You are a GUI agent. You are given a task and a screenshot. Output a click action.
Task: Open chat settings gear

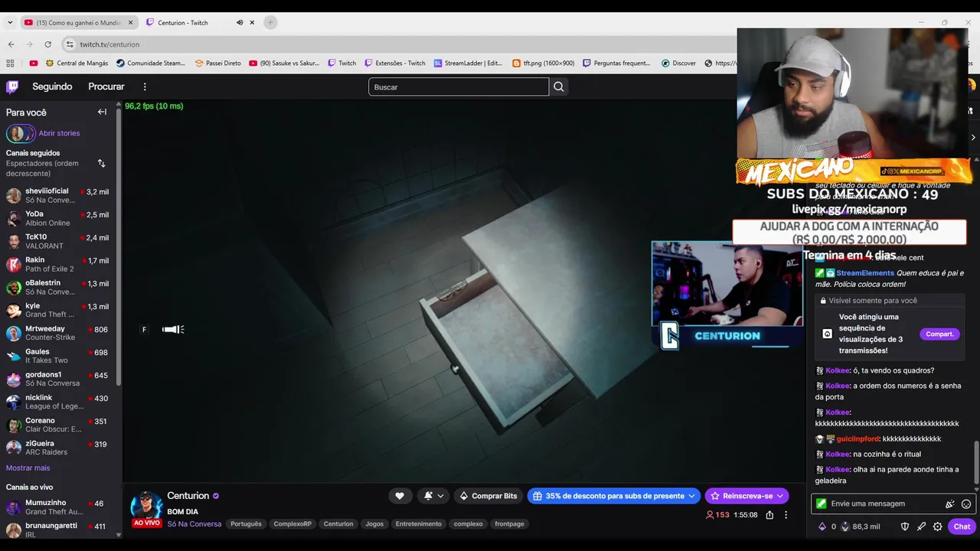[x=937, y=527]
